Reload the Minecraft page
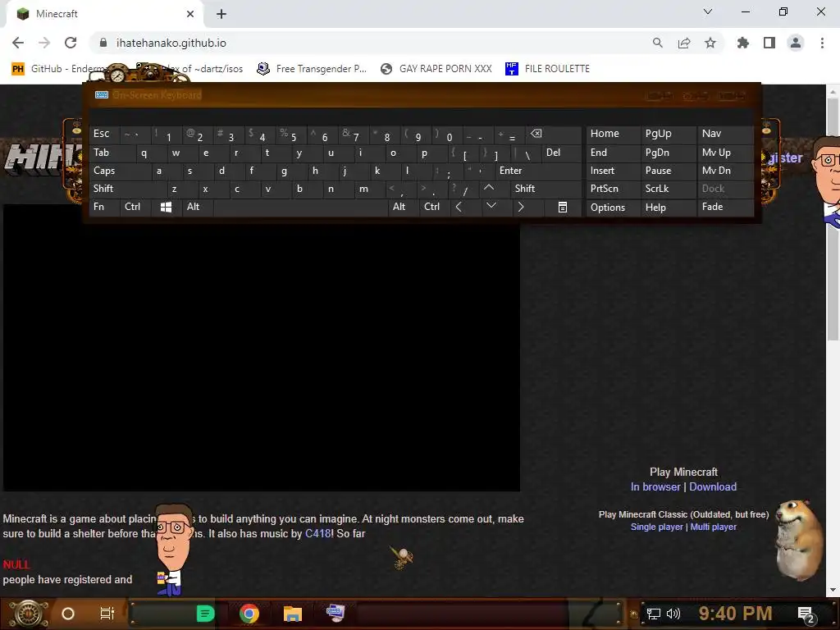Image resolution: width=840 pixels, height=630 pixels. [x=71, y=43]
